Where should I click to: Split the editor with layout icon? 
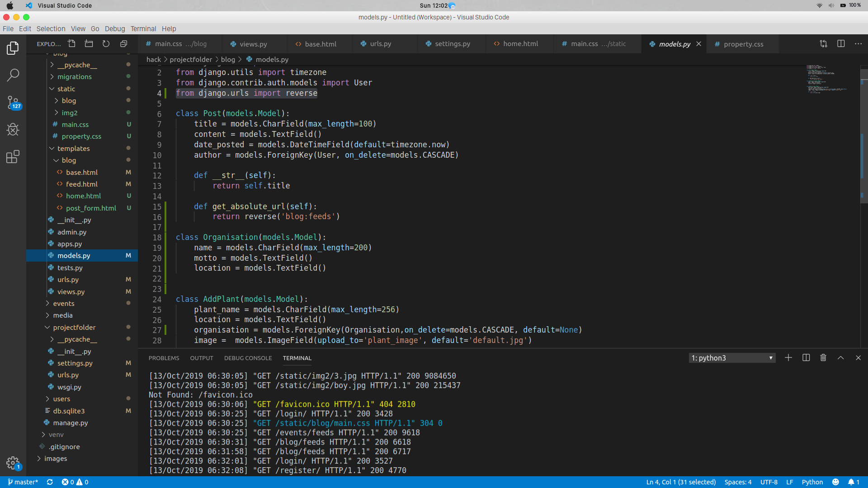pos(841,44)
